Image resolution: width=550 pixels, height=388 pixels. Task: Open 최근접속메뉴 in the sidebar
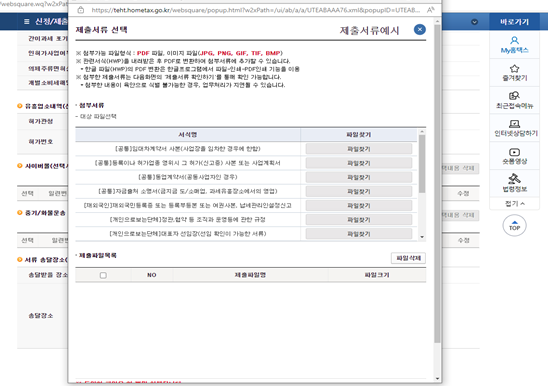pos(514,101)
